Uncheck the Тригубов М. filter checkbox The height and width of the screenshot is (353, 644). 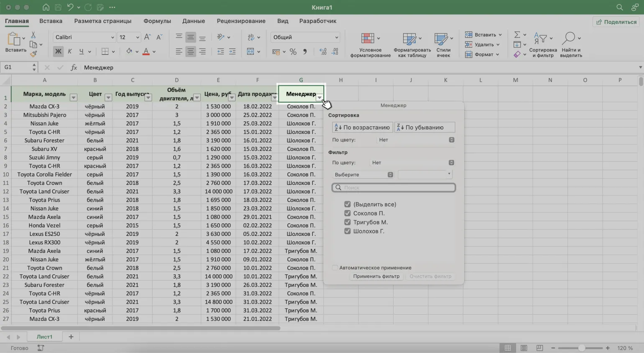[347, 222]
